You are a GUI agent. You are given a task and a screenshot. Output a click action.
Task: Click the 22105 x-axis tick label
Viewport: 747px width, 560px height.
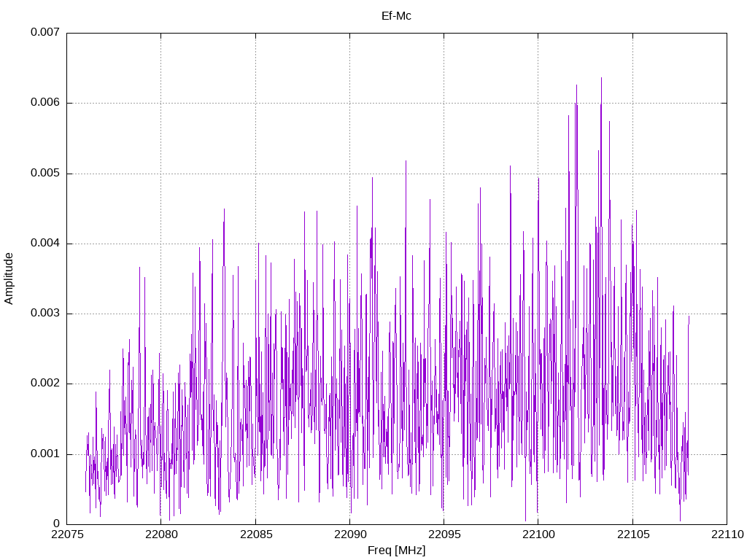pyautogui.click(x=632, y=534)
